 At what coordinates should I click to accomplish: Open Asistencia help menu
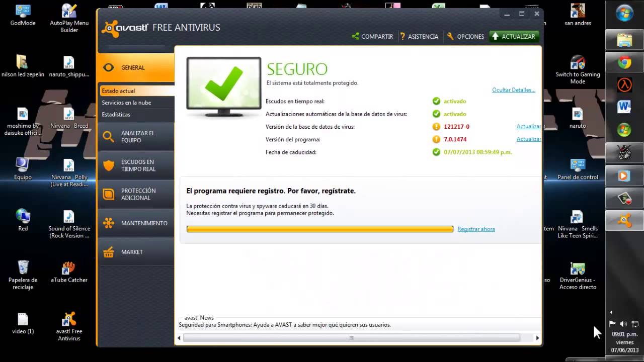point(419,37)
